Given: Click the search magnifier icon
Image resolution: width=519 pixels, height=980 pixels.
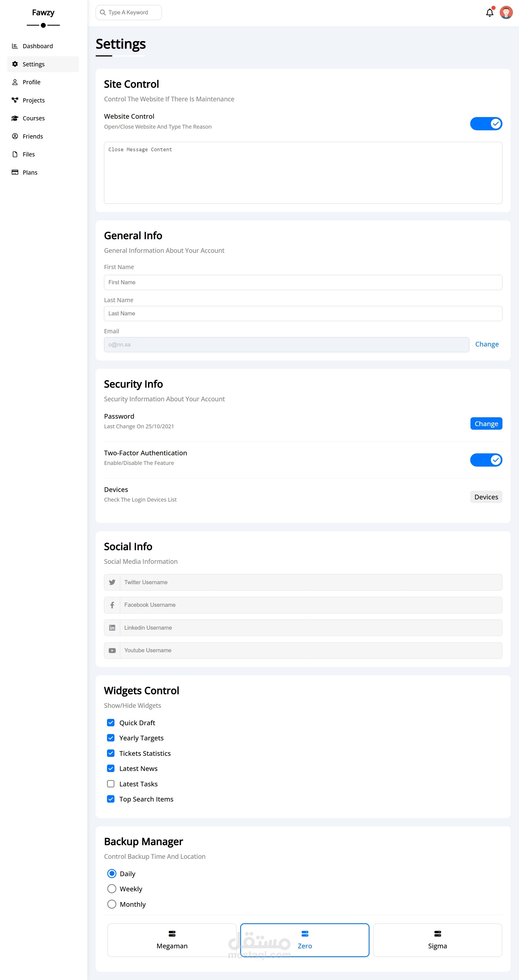Looking at the screenshot, I should point(103,13).
